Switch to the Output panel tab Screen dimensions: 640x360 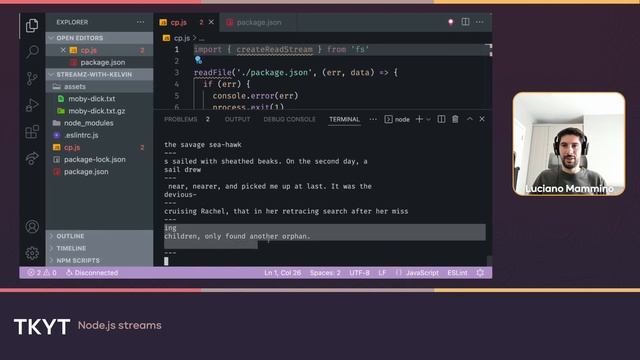click(x=238, y=119)
